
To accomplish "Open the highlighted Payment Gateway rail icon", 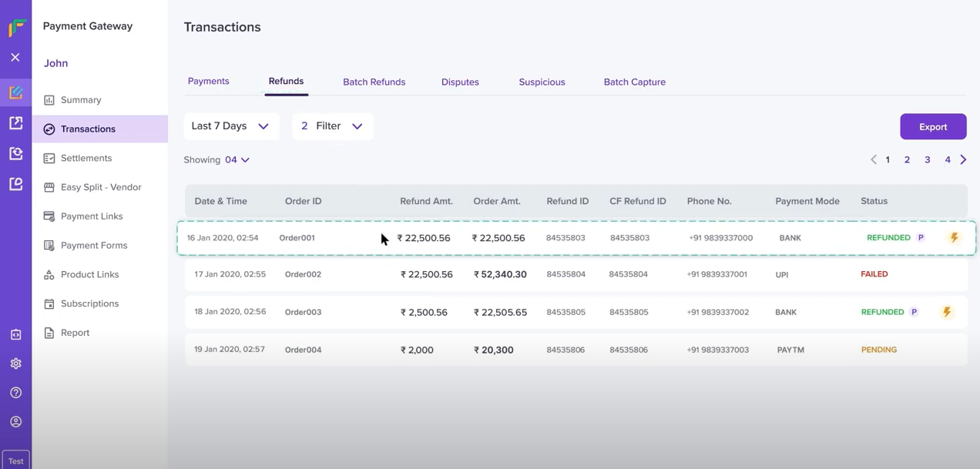I will (15, 92).
